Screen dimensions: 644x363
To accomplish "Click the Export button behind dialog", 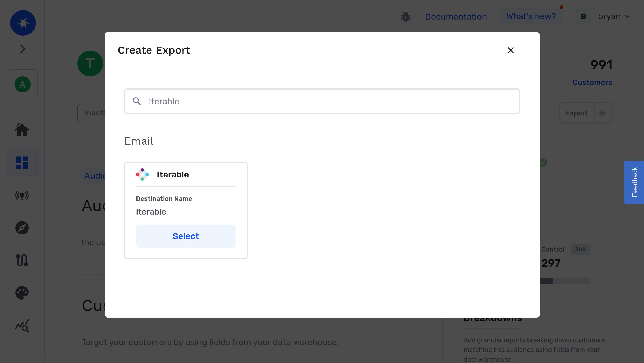I will pos(577,113).
